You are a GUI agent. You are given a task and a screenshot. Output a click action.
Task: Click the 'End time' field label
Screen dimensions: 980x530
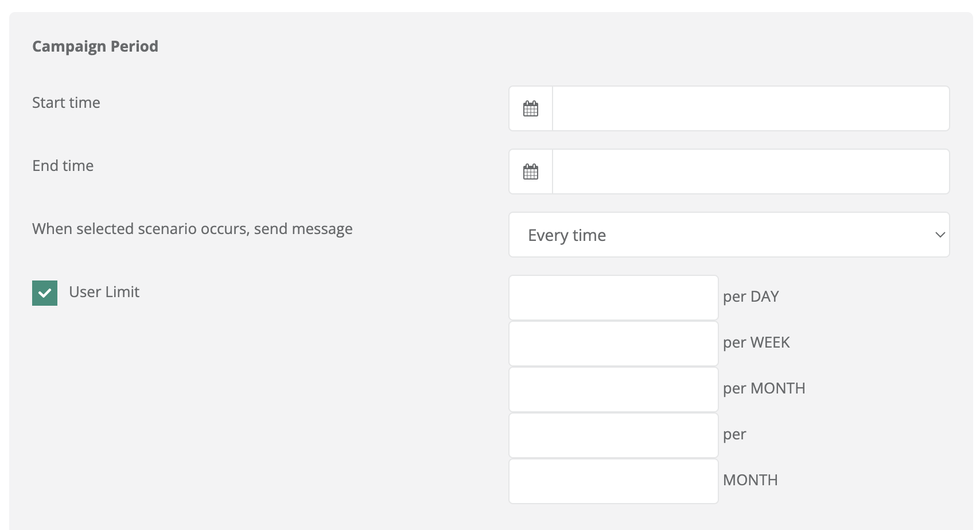point(63,166)
